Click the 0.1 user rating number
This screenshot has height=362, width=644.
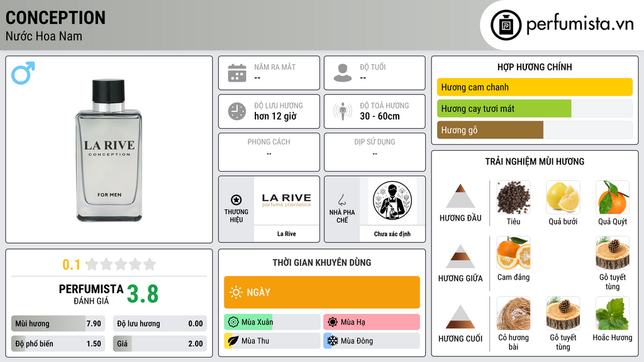click(x=71, y=265)
